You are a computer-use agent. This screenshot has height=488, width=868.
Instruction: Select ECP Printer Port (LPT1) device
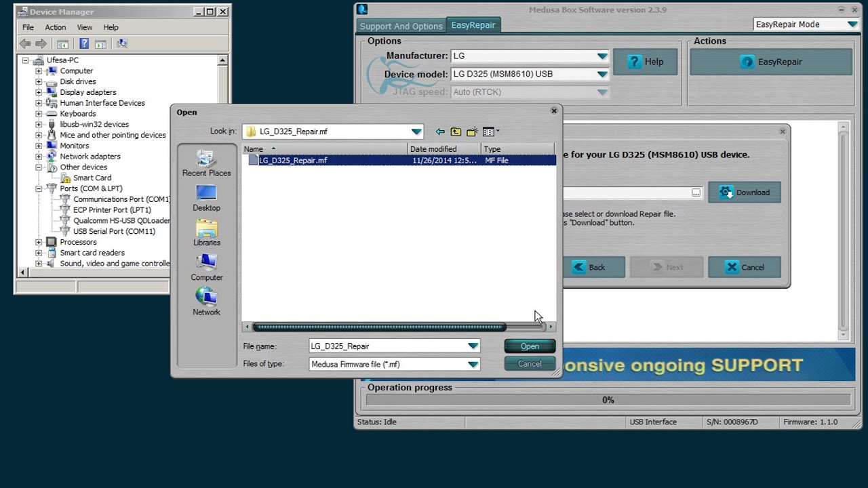coord(112,210)
